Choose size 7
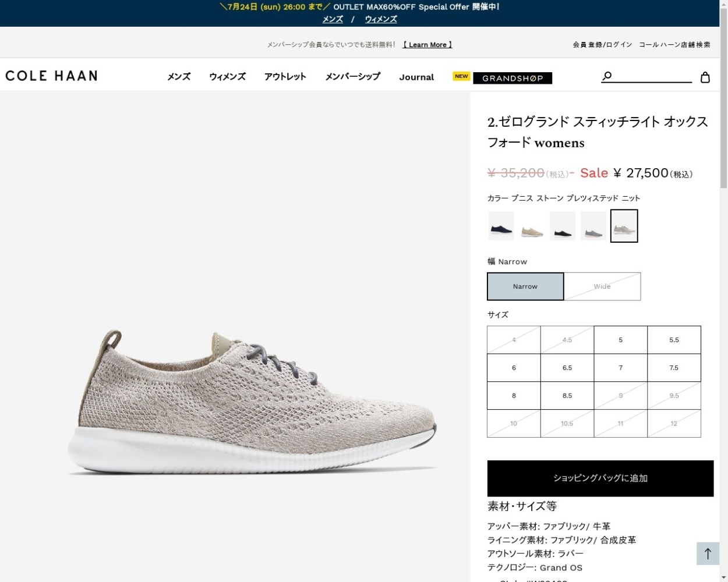Screen dimensions: 728x582 620,368
